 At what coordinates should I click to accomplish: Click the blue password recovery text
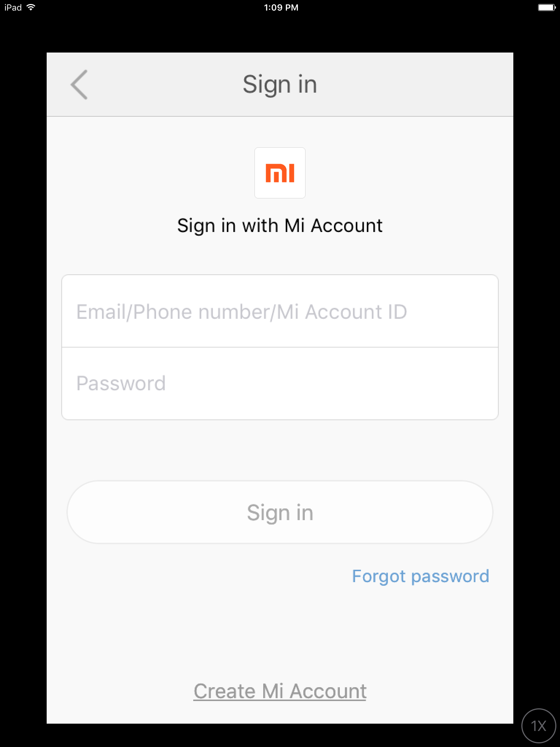pos(420,577)
